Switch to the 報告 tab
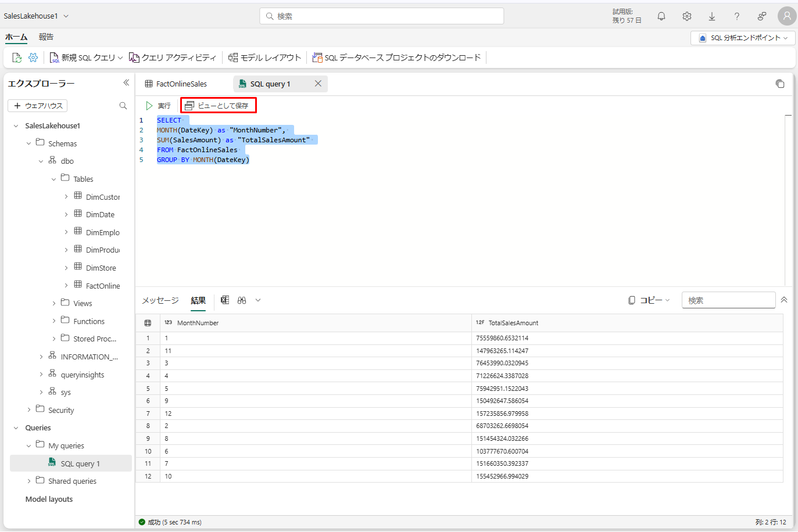The height and width of the screenshot is (532, 798). pyautogui.click(x=46, y=37)
